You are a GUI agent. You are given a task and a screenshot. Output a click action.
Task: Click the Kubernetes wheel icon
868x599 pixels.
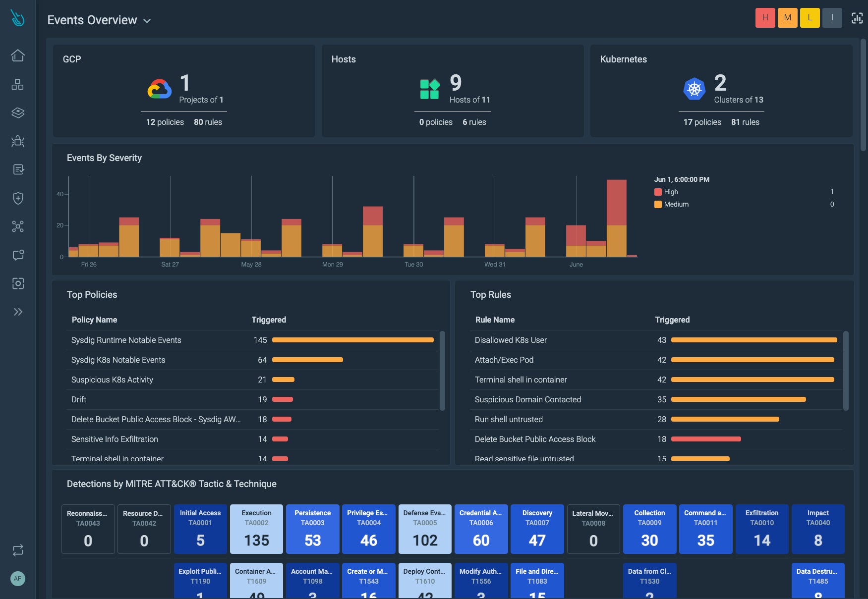tap(694, 89)
